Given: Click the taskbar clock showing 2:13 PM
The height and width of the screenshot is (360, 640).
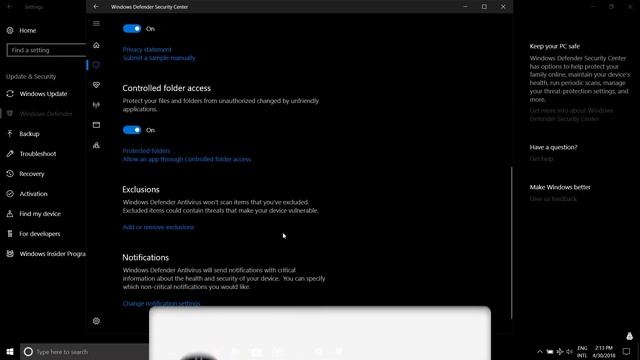Looking at the screenshot, I should click(604, 351).
